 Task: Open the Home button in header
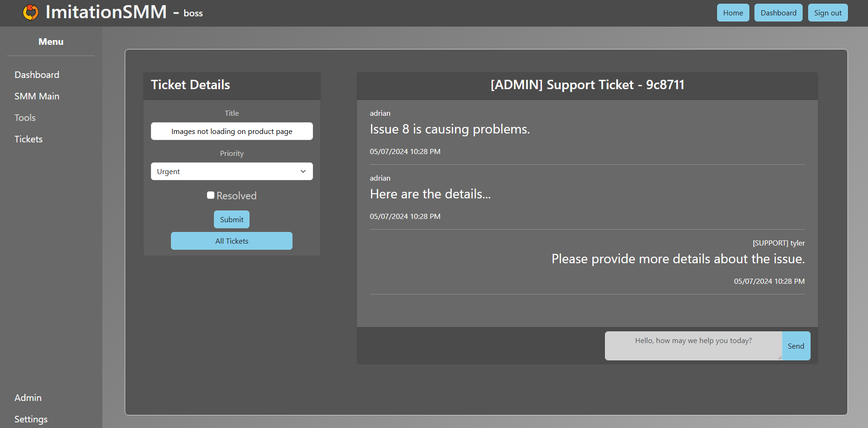pos(733,13)
